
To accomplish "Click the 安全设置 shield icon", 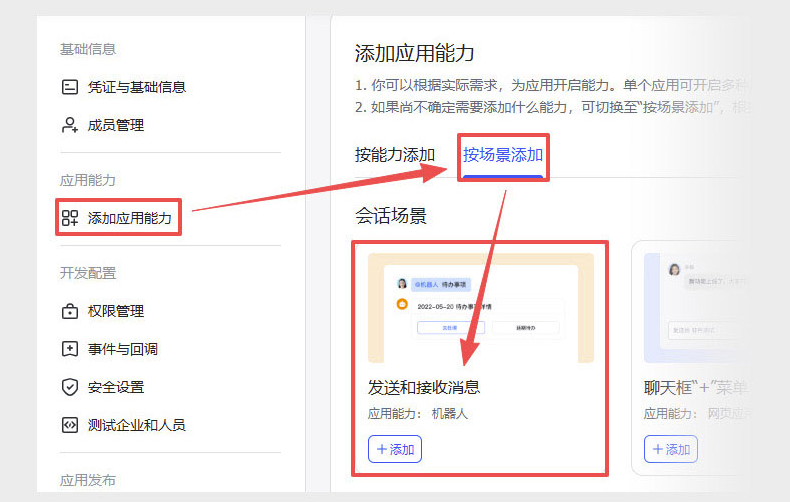I will point(70,387).
